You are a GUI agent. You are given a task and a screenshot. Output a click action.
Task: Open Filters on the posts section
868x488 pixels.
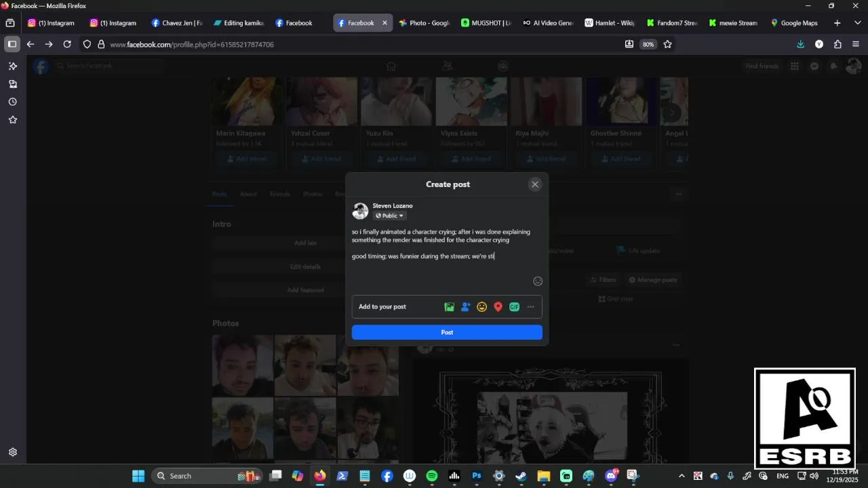(x=602, y=280)
